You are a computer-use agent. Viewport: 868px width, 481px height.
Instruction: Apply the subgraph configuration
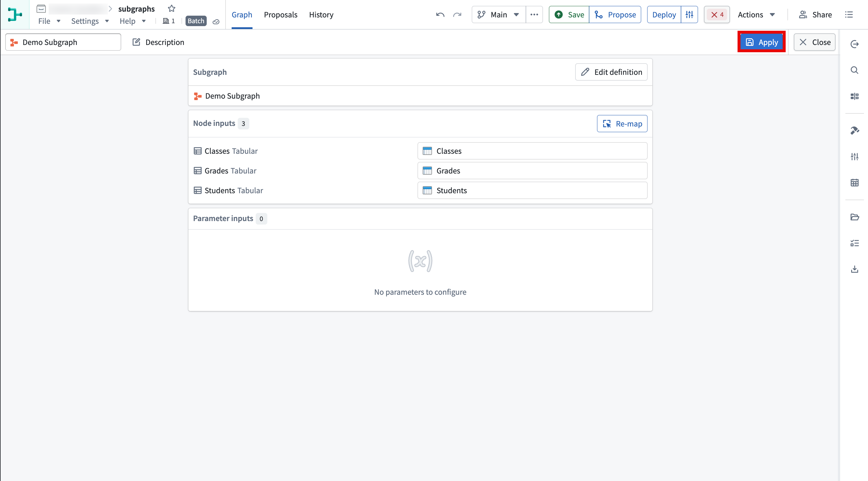click(762, 42)
